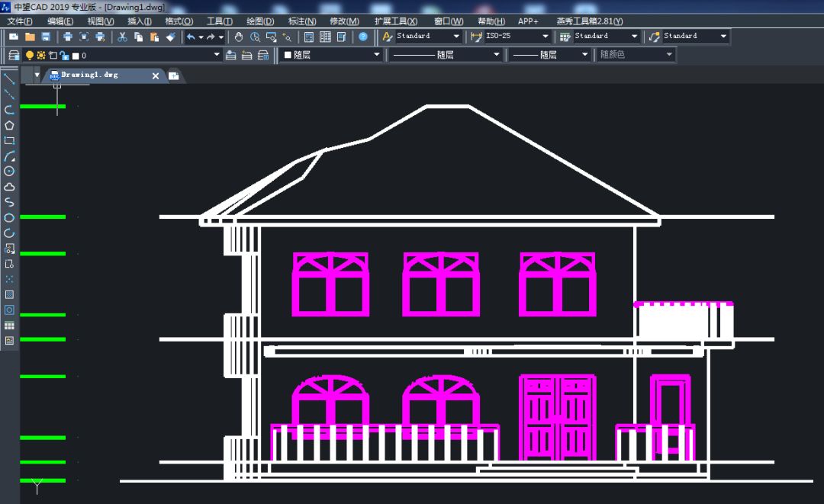Viewport: 824px width, 504px height.
Task: Select the Pan hand tool
Action: click(x=239, y=37)
